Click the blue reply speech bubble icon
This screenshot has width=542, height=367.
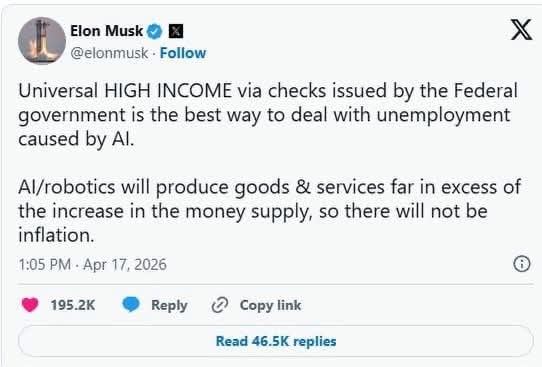pos(131,304)
